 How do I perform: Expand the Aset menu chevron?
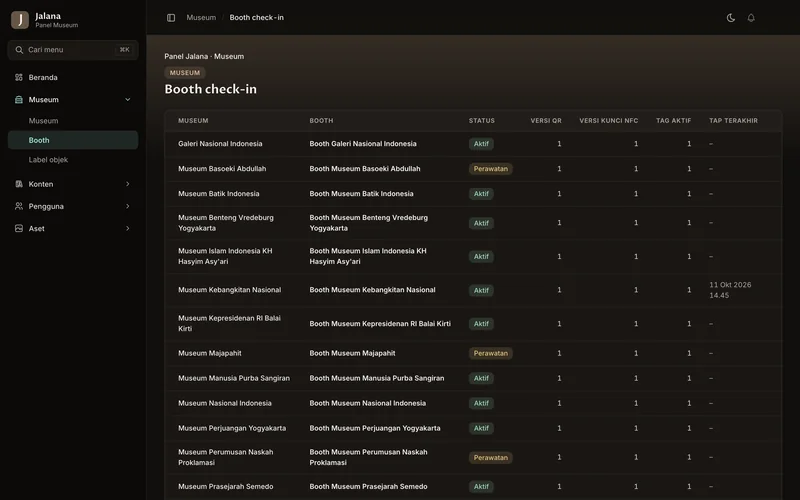click(128, 229)
